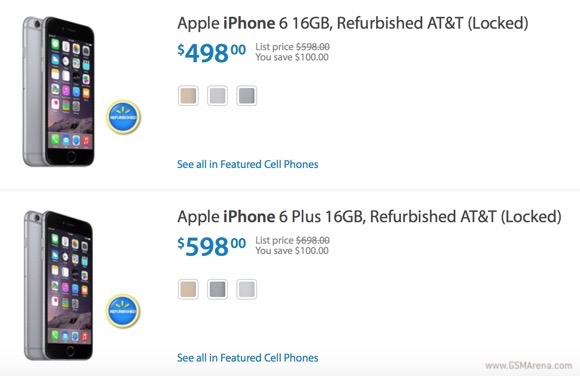Click the www.GSMArena.com watermark
Screen dimensions: 580x376
(529, 366)
